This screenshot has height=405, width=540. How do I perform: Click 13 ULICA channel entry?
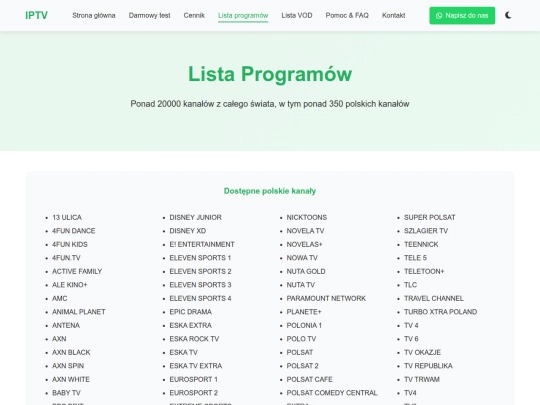pos(67,217)
